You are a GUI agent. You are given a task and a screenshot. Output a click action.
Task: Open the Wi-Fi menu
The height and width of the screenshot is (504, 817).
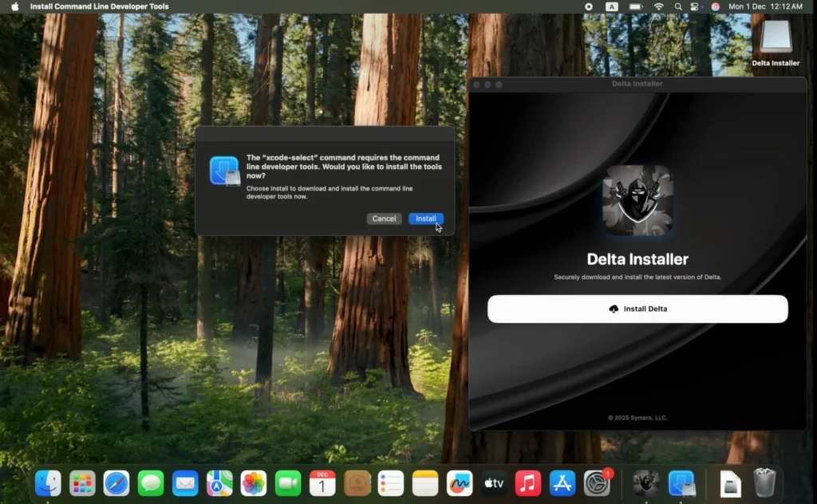pyautogui.click(x=658, y=6)
